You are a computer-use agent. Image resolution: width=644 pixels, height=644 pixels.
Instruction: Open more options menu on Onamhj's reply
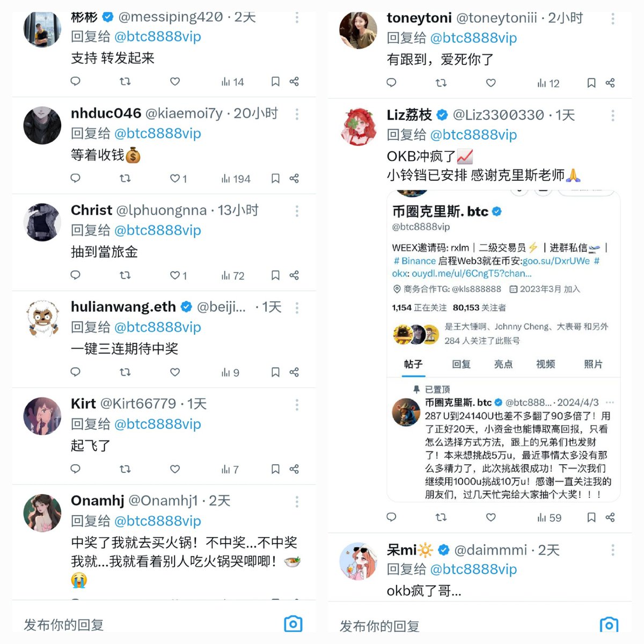coord(297,501)
